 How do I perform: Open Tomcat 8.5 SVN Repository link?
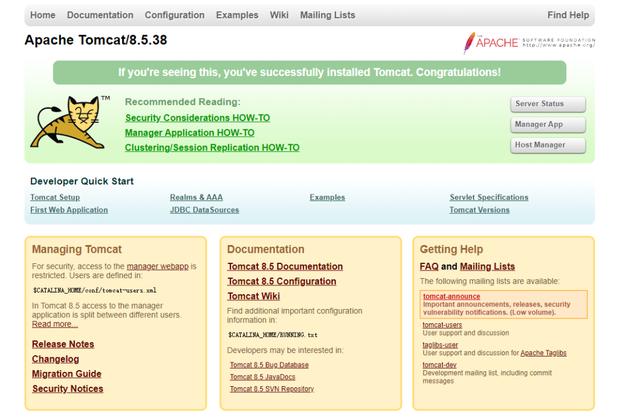(x=272, y=389)
